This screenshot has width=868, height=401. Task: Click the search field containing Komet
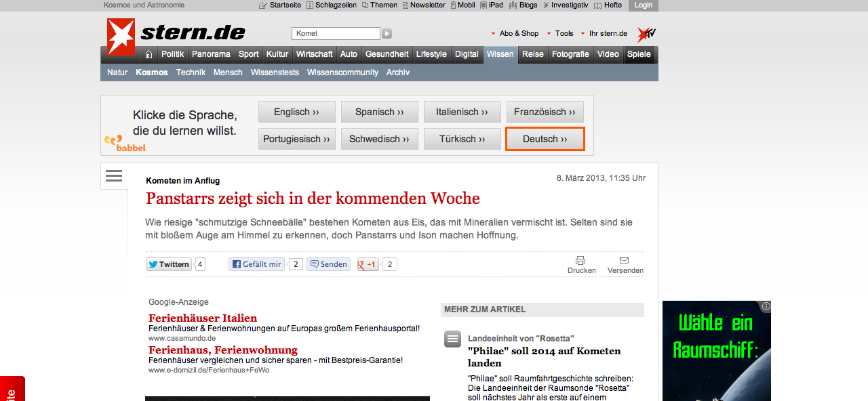pos(335,33)
